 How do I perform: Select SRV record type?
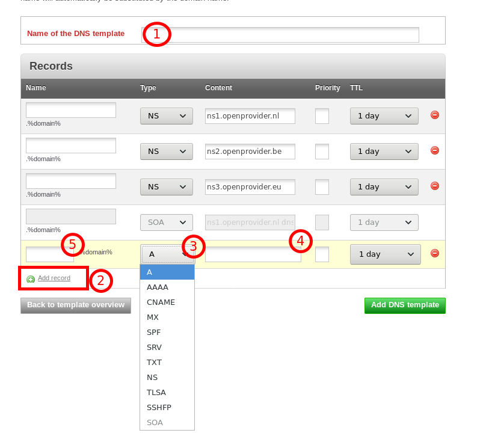tap(167, 348)
